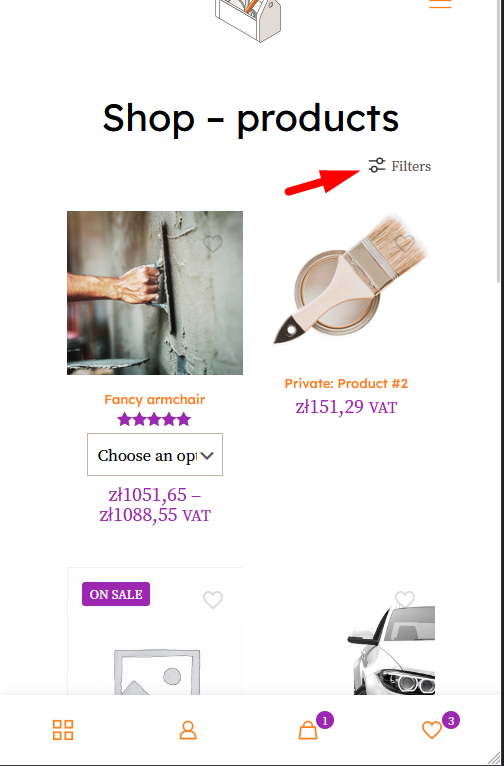504x766 pixels.
Task: Open wishlist heart icon in bottom bar
Action: (432, 730)
